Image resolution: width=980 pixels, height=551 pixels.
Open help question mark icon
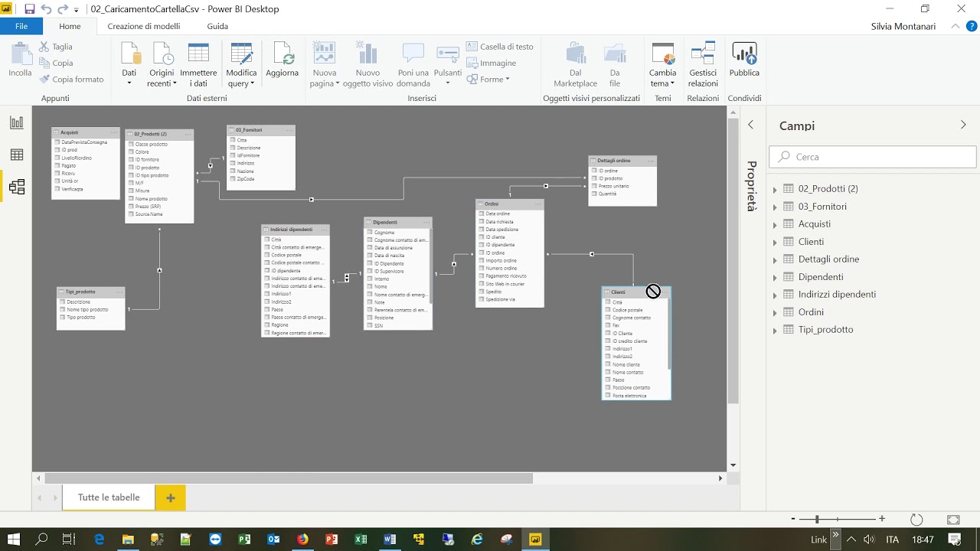coord(972,26)
